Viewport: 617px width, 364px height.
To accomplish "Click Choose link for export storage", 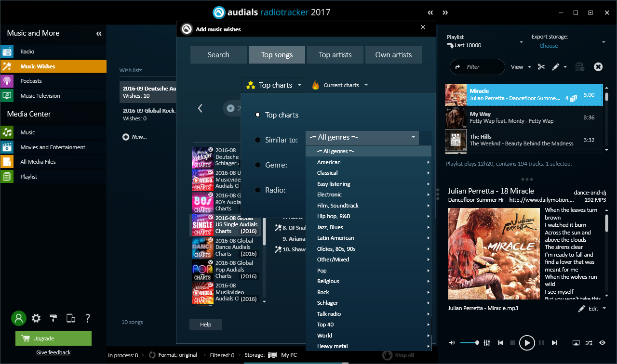I will (549, 46).
